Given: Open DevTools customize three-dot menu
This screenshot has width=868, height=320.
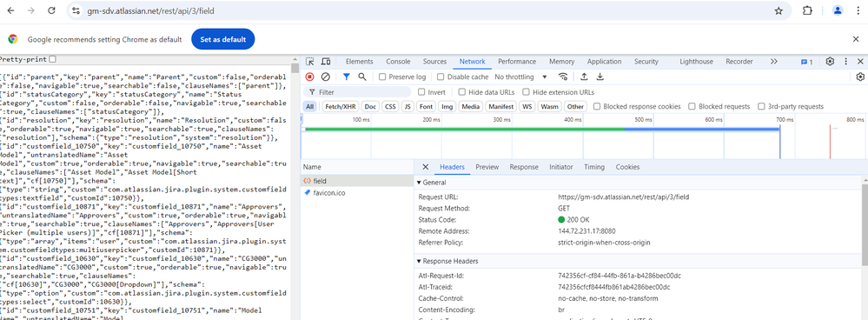Looking at the screenshot, I should (x=846, y=62).
